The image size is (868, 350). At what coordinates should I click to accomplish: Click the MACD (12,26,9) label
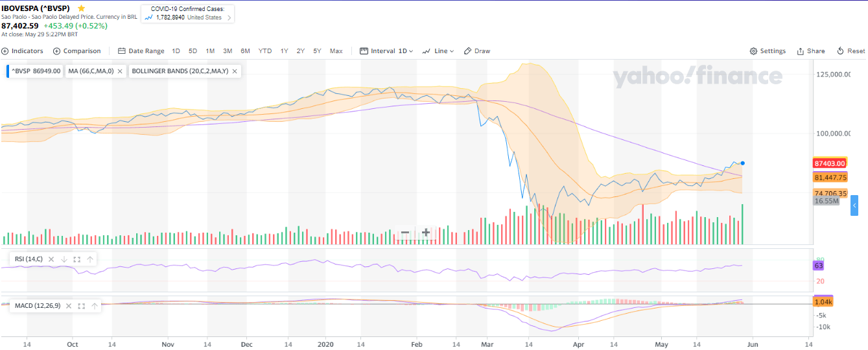click(38, 306)
